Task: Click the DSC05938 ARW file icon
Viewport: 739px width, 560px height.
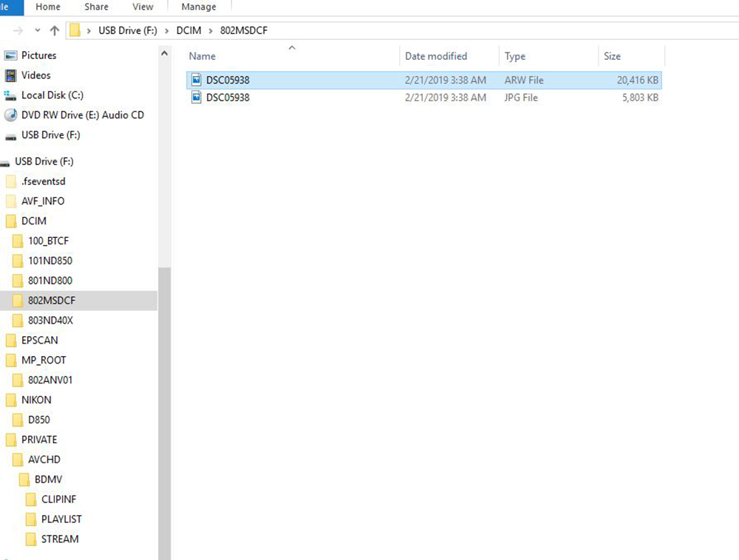Action: pos(196,80)
